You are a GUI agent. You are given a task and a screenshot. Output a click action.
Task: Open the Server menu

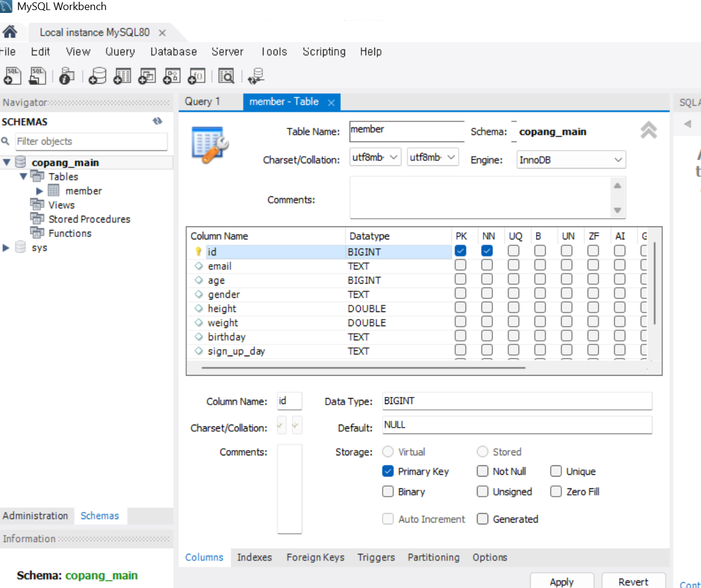[x=227, y=52]
